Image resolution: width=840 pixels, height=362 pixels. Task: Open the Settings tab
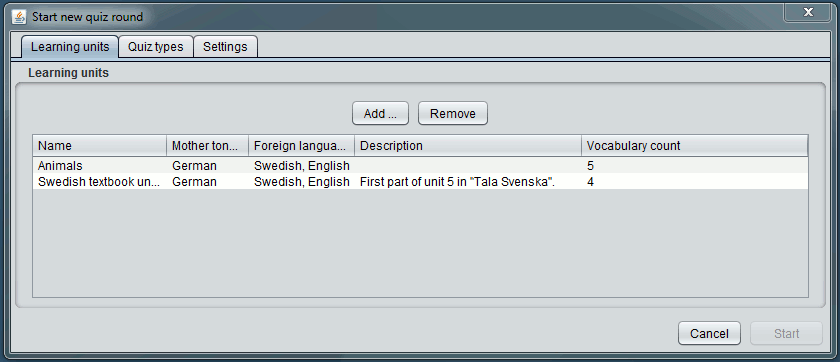[x=225, y=47]
